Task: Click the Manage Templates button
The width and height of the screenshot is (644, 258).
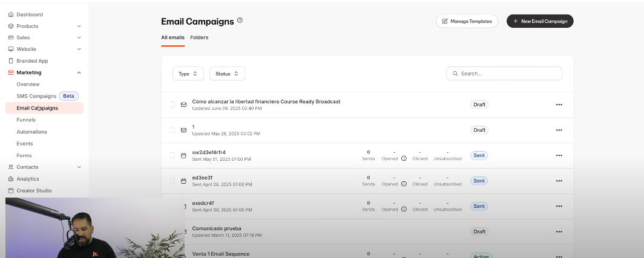Action: 467,21
